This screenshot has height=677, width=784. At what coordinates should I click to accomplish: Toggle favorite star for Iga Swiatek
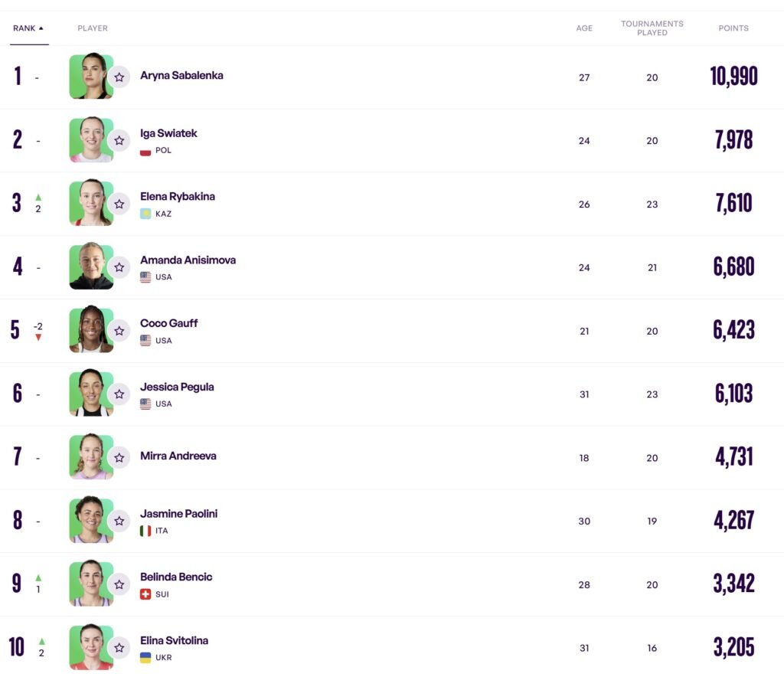coord(119,141)
